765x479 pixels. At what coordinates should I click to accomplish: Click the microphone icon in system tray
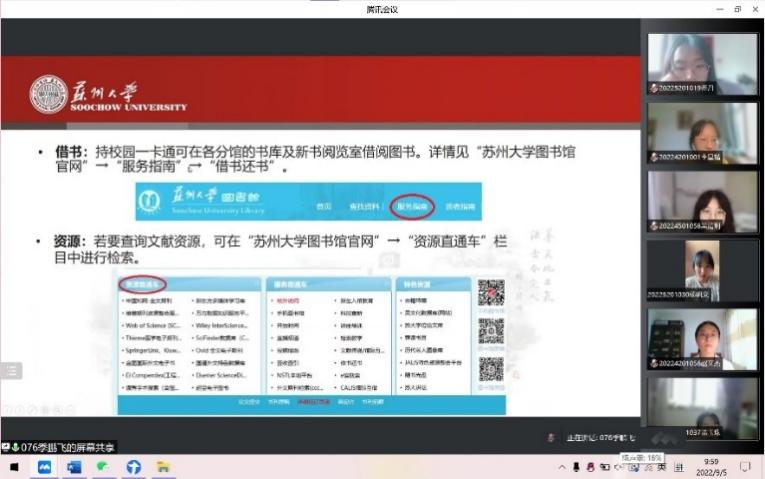pos(576,467)
